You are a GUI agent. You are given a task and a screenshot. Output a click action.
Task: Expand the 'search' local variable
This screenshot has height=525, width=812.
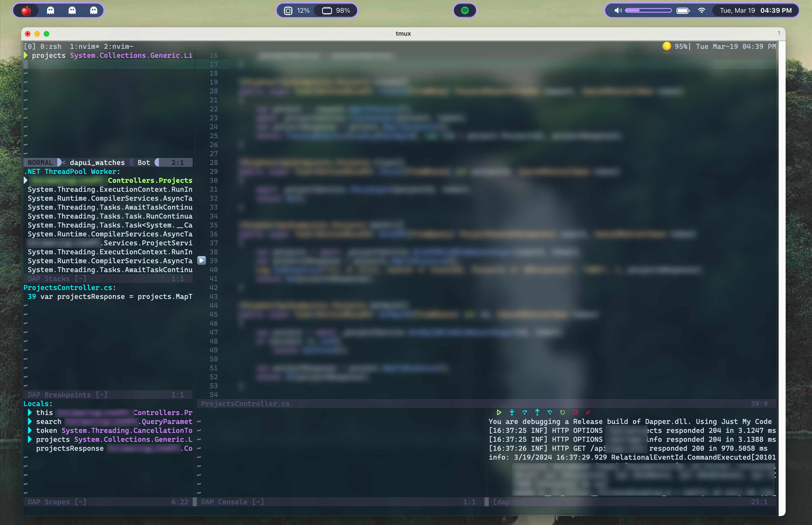pos(30,421)
